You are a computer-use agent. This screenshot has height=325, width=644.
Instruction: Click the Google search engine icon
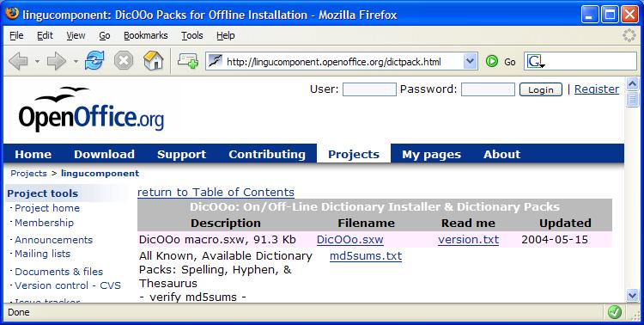(535, 62)
